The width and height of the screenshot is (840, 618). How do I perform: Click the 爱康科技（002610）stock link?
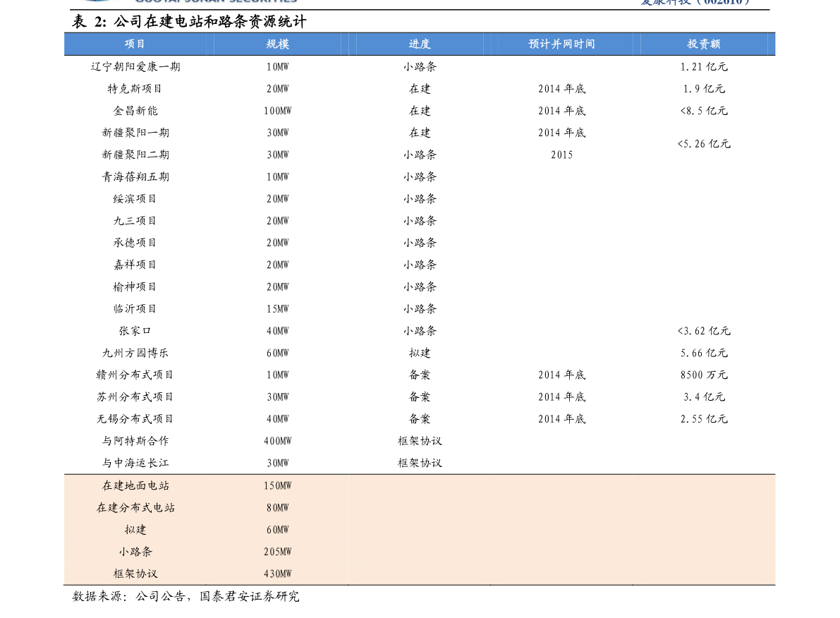[x=693, y=3]
